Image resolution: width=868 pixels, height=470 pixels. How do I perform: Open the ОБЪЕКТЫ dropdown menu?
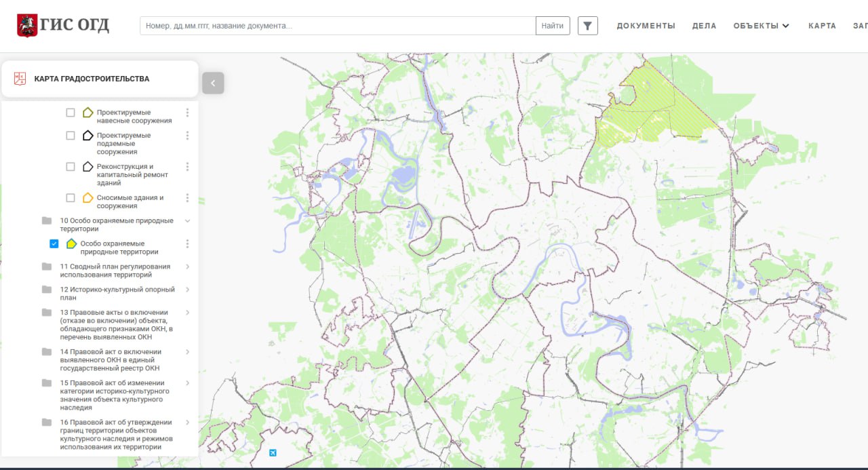762,26
